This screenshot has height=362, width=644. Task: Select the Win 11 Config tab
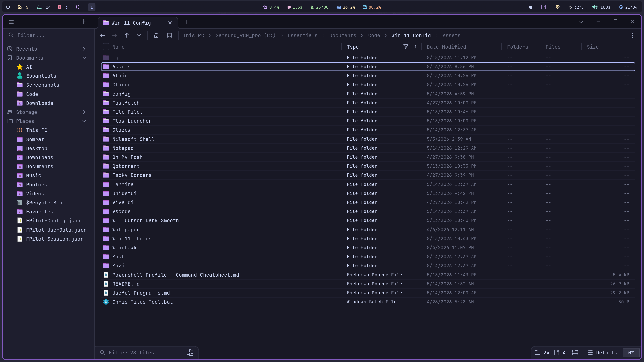click(x=138, y=23)
